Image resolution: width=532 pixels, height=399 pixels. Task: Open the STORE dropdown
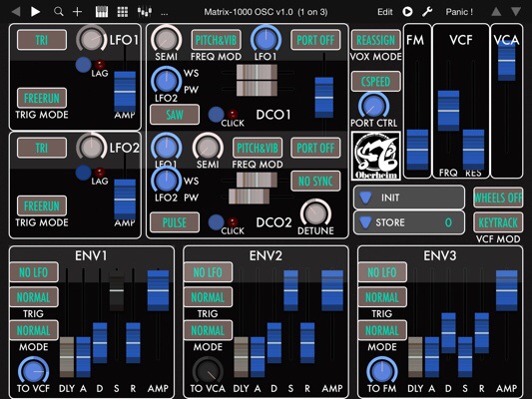(409, 222)
